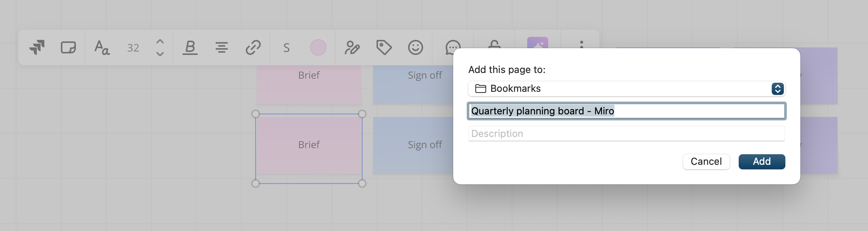
Task: Increase font size with the up chevron
Action: 160,41
